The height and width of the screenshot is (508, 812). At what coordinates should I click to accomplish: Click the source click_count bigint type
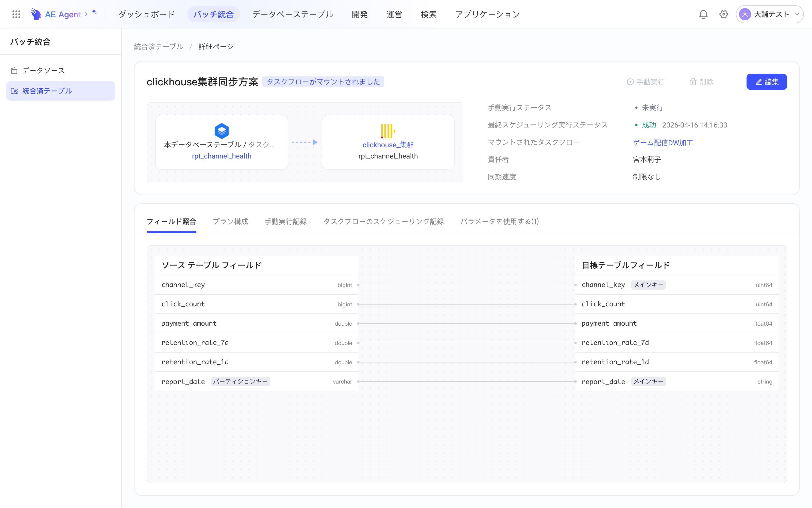click(x=345, y=304)
